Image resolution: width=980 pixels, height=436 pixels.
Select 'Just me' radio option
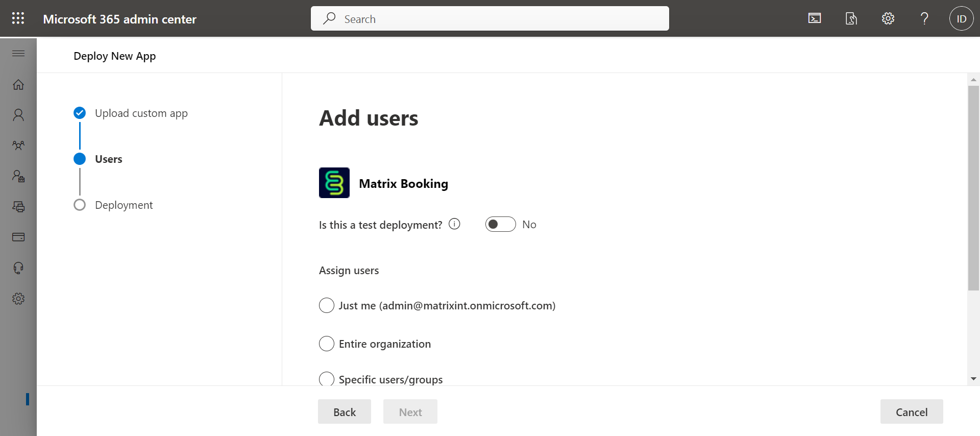[327, 306]
